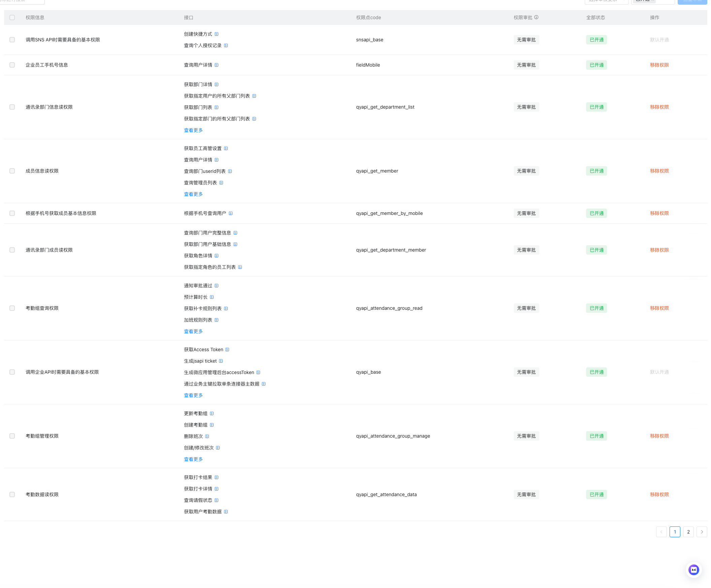Open doc icon beside 加班规则列表
The height and width of the screenshot is (588, 711).
(x=216, y=320)
